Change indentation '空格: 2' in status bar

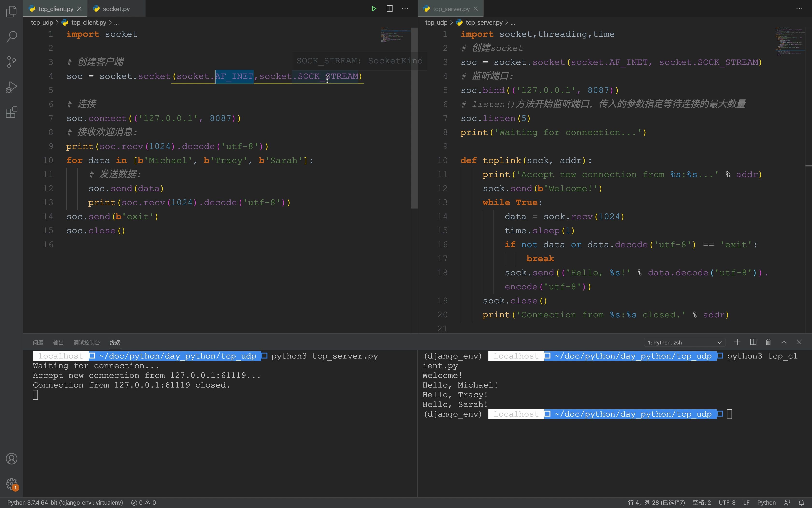click(x=702, y=503)
